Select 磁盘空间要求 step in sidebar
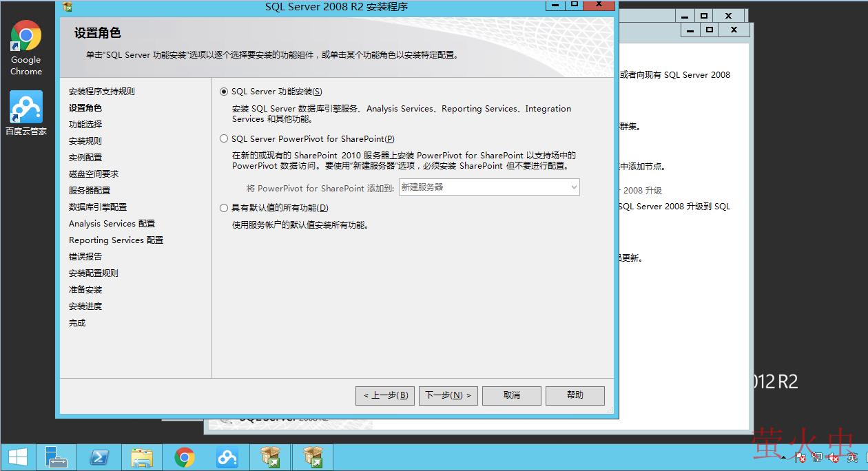 94,174
